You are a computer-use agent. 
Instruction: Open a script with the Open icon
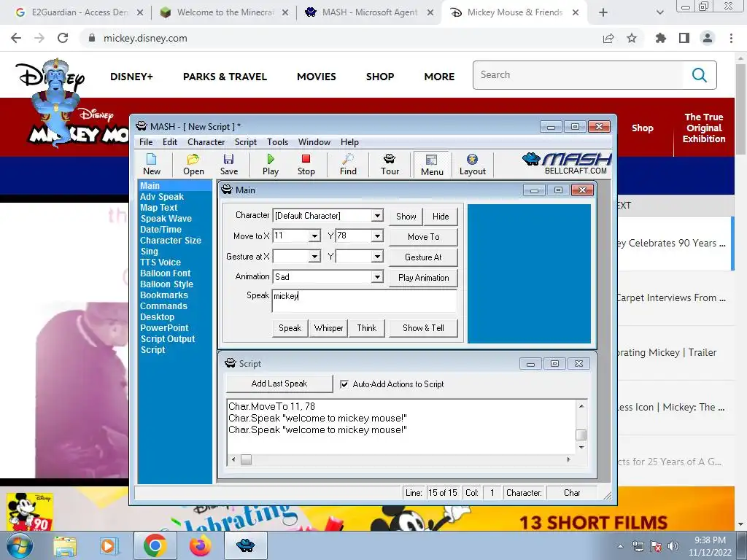193,164
